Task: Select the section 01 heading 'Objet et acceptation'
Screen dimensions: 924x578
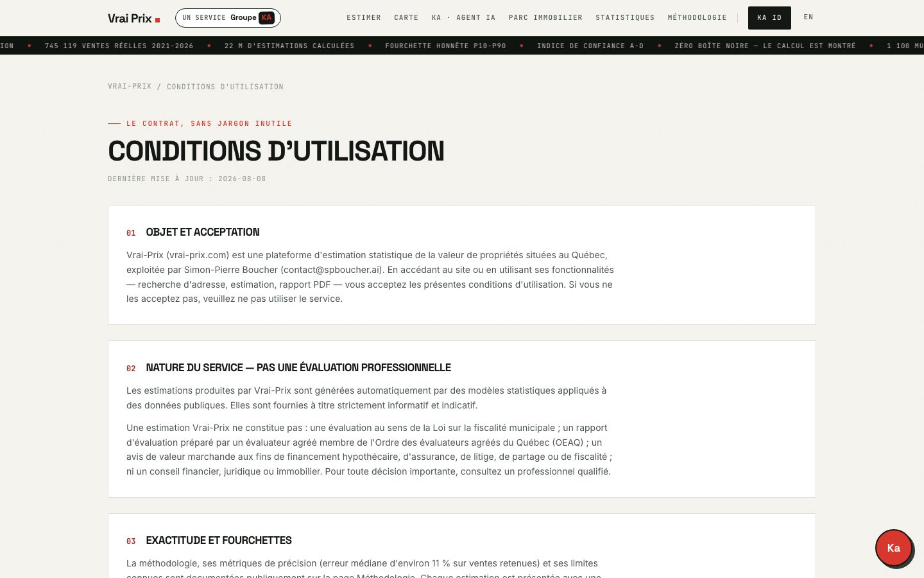Action: click(203, 232)
